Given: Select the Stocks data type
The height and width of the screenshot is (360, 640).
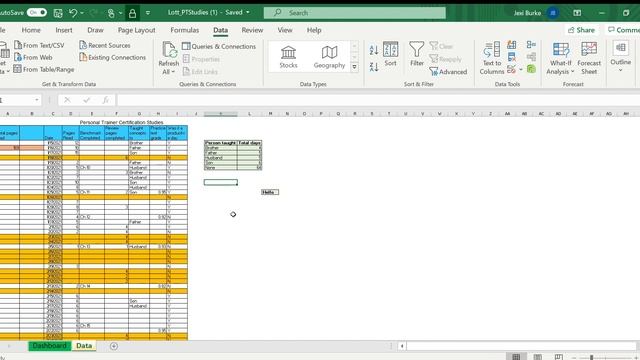Looking at the screenshot, I should [288, 57].
